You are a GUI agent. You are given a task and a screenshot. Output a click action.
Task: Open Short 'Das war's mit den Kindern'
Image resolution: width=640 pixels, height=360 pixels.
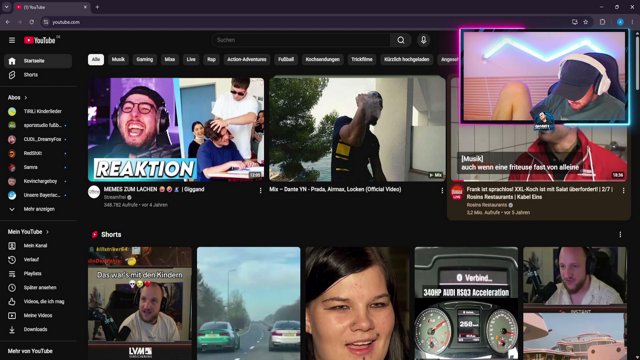tap(140, 303)
